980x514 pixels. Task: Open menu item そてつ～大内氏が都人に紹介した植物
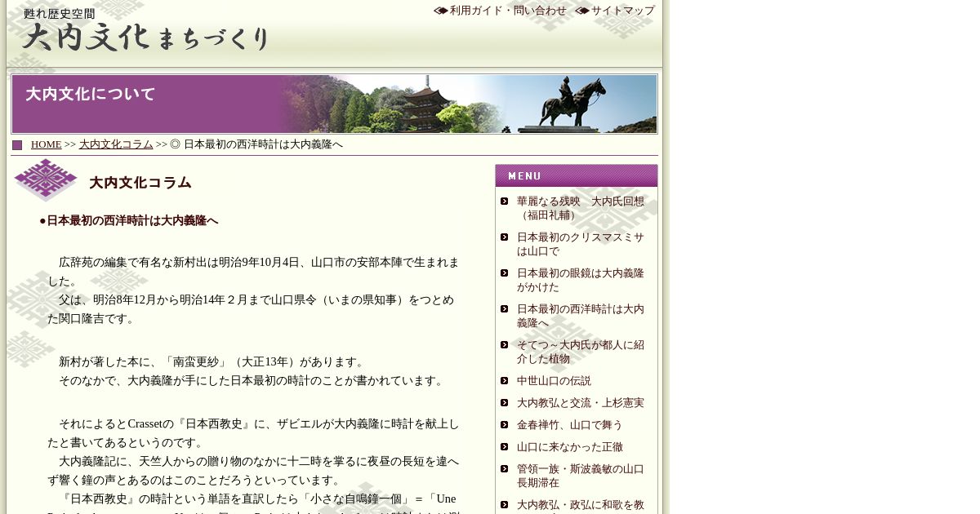(x=581, y=352)
